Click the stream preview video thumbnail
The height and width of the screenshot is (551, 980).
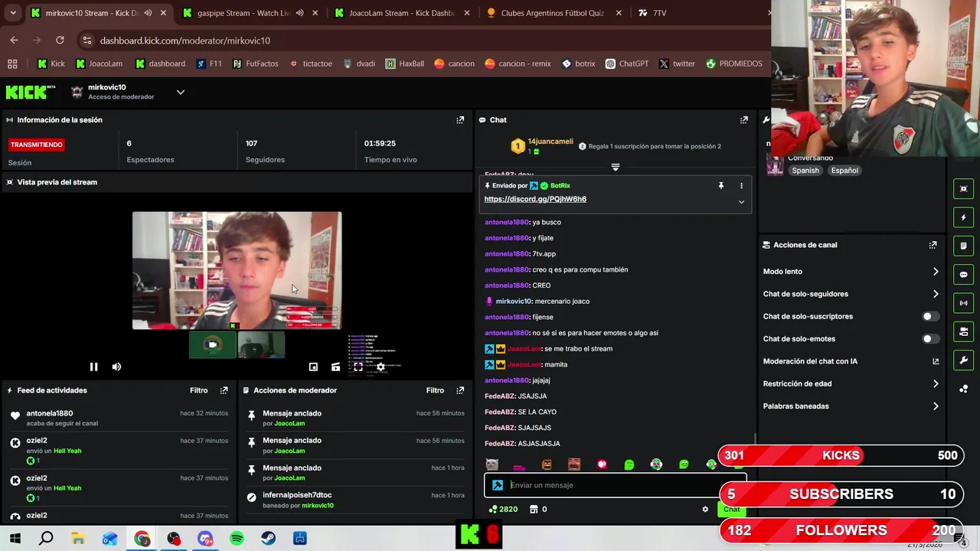237,271
